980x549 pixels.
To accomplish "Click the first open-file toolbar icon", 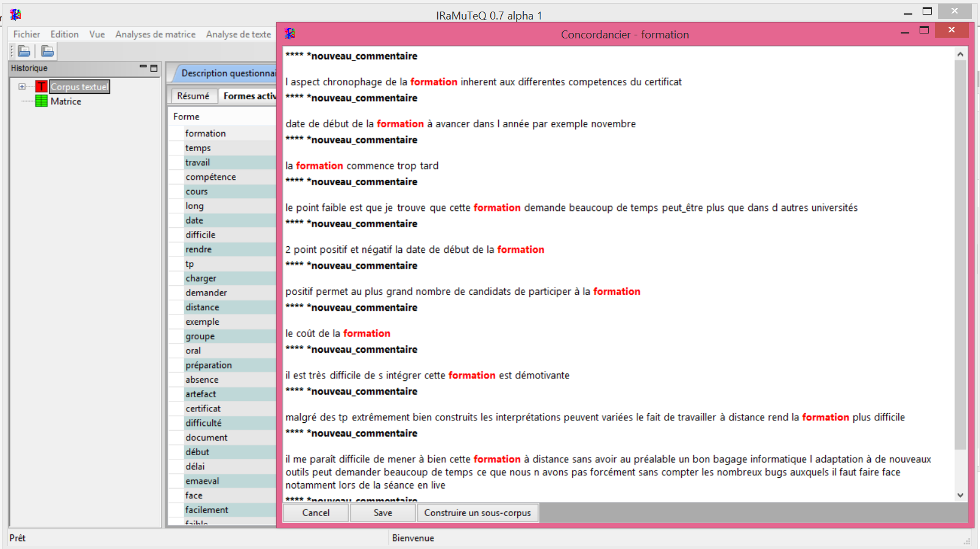I will [24, 51].
